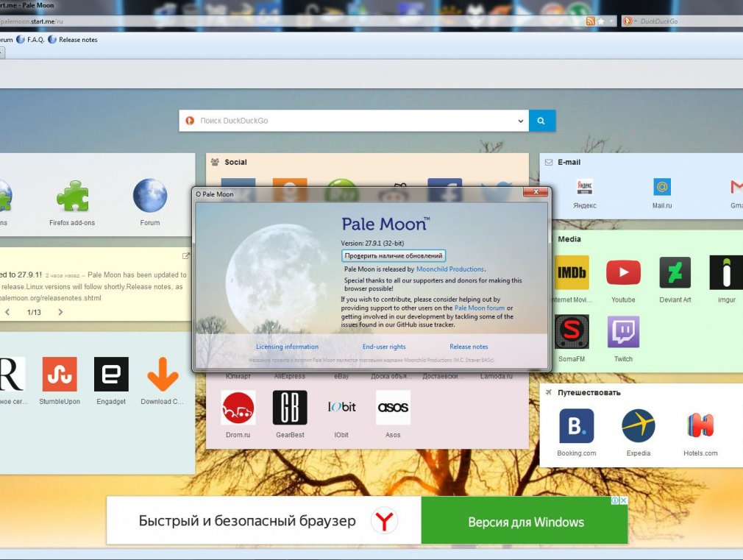Open the StumbleUpon tile icon

pyautogui.click(x=60, y=374)
